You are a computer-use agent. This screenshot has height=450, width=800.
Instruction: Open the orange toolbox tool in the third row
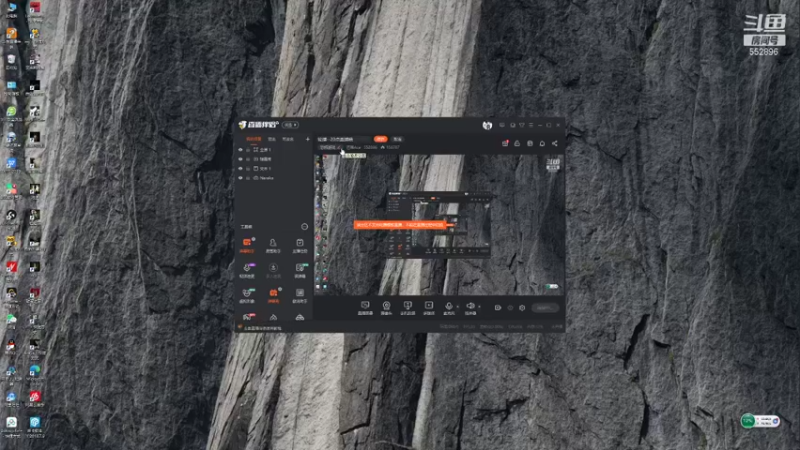pyautogui.click(x=273, y=295)
